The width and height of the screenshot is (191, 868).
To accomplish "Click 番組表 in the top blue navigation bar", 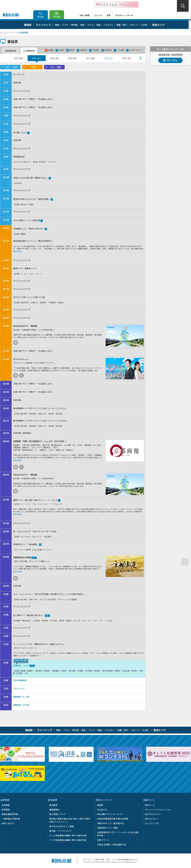I will point(28,25).
